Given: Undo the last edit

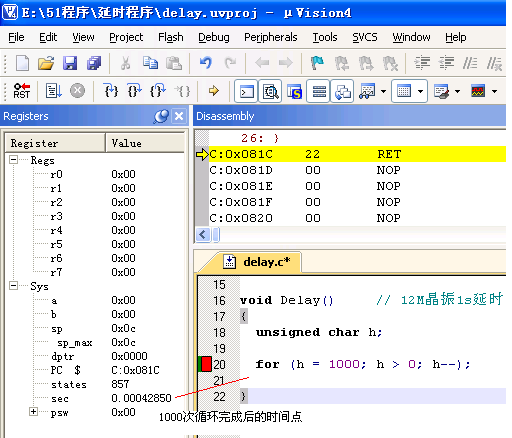Looking at the screenshot, I should coord(206,63).
